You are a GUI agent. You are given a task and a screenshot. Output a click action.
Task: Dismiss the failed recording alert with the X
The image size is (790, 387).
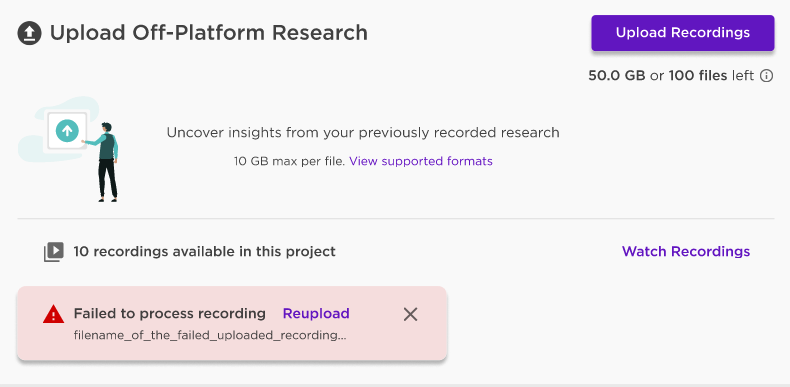coord(411,314)
